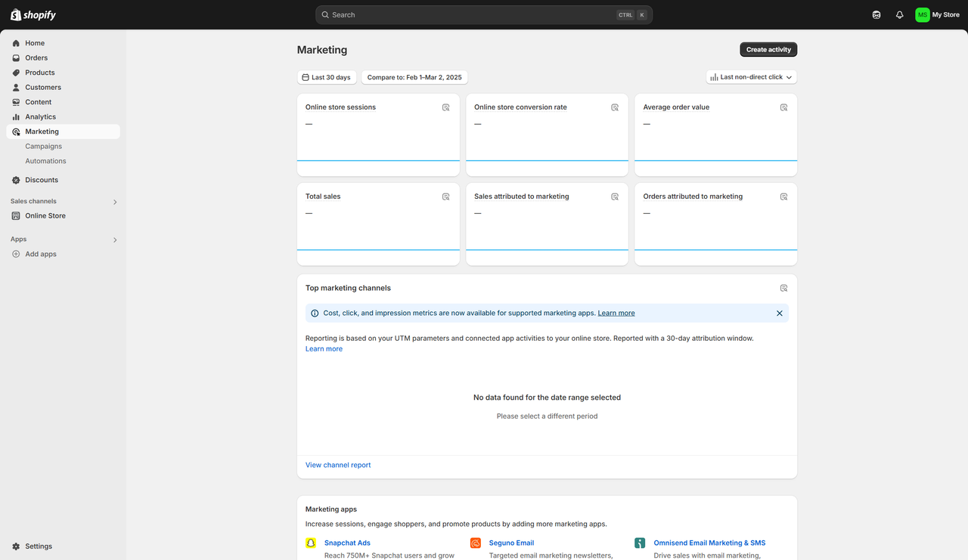Image resolution: width=968 pixels, height=560 pixels.
Task: Open report icon for Total sales card
Action: (446, 196)
